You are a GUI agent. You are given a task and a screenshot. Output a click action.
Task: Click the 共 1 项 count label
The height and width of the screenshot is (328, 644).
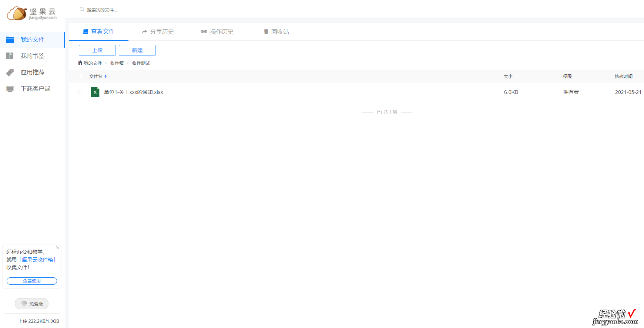point(390,112)
